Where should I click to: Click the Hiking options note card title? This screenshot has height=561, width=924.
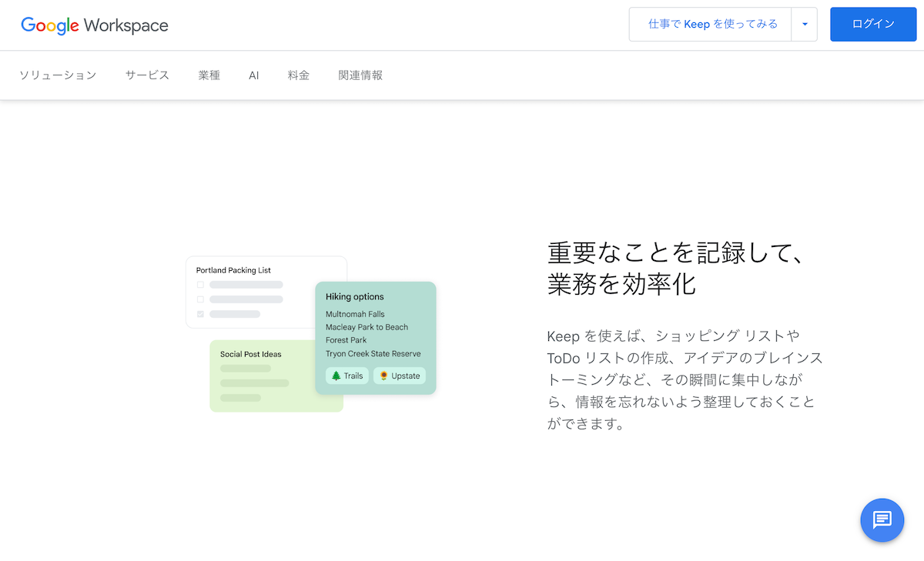point(354,296)
